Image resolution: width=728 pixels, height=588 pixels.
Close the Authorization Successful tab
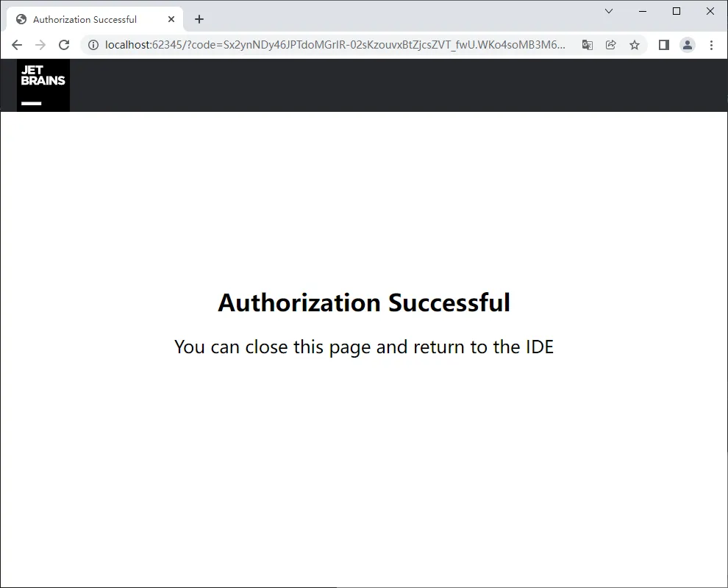pyautogui.click(x=171, y=20)
